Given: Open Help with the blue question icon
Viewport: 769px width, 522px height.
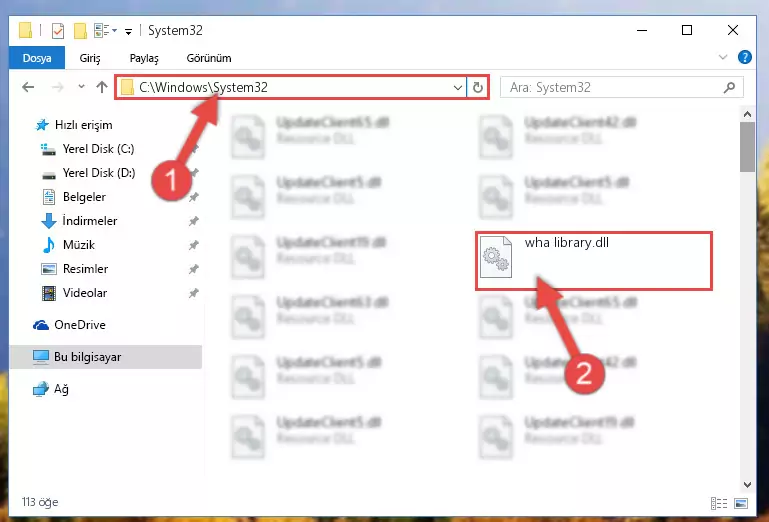Looking at the screenshot, I should tap(744, 57).
